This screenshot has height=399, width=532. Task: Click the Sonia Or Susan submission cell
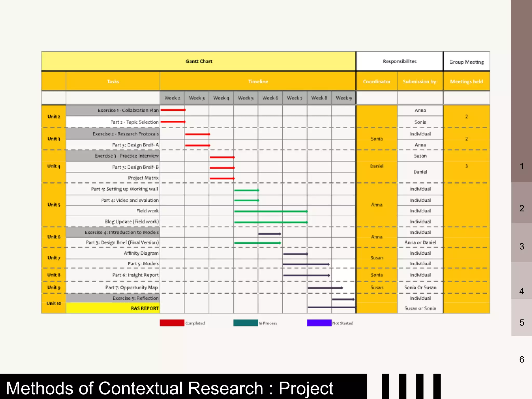[x=420, y=287]
